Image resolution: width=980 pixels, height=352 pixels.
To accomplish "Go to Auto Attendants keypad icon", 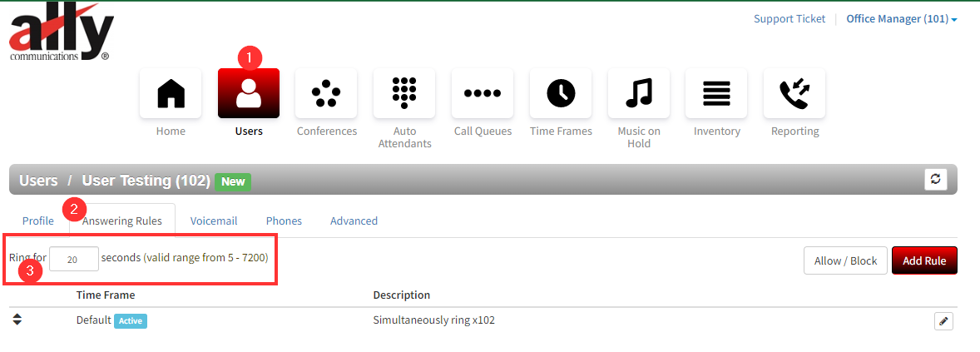I will (404, 93).
